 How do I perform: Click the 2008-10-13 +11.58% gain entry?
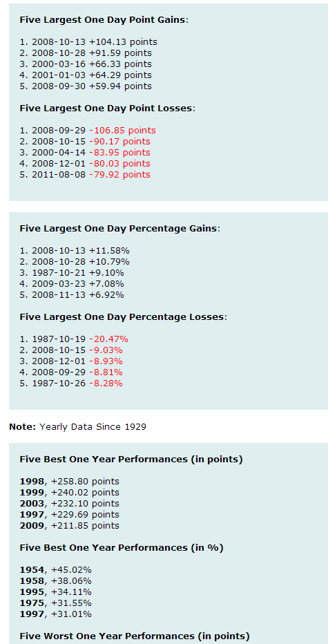75,251
